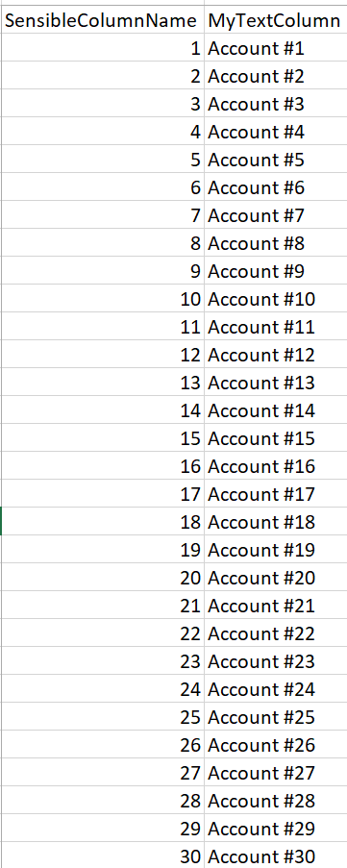This screenshot has height=868, width=347.
Task: Select the numeric cell showing 26
Action: (x=103, y=745)
